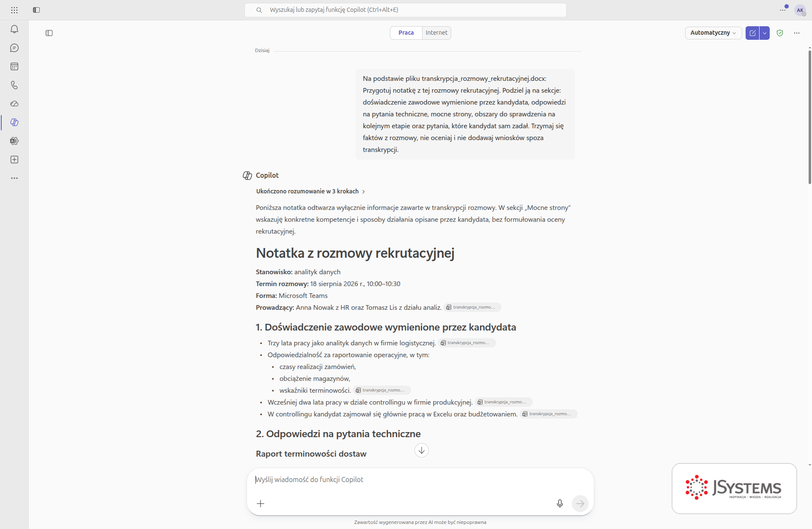Click heading 2. Odpowiedzi na pytania techniczne

click(x=338, y=434)
